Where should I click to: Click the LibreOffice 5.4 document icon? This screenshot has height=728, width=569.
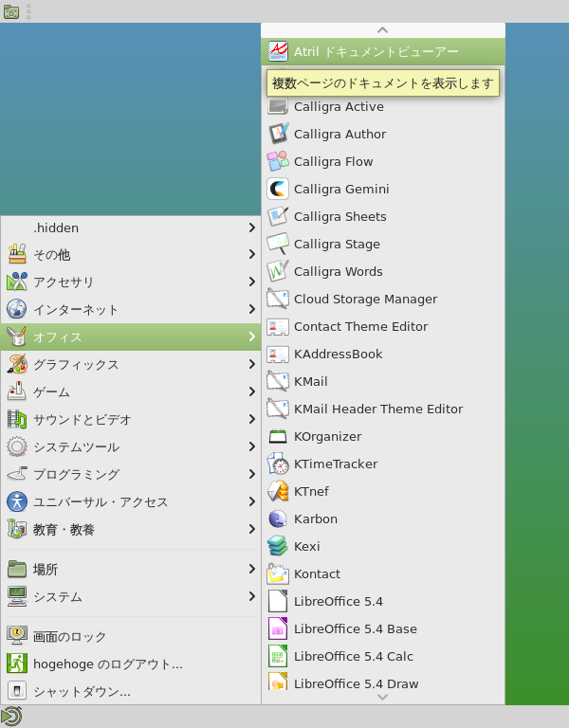[278, 601]
